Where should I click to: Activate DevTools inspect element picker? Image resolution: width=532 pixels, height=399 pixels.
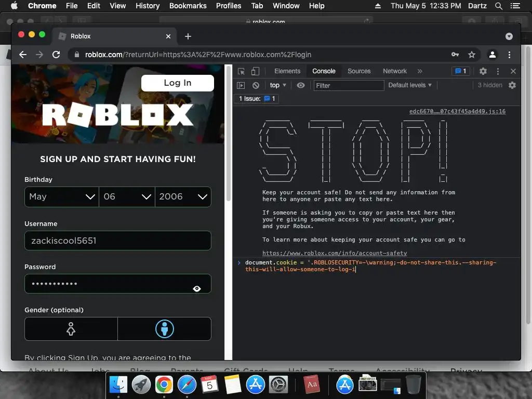241,71
